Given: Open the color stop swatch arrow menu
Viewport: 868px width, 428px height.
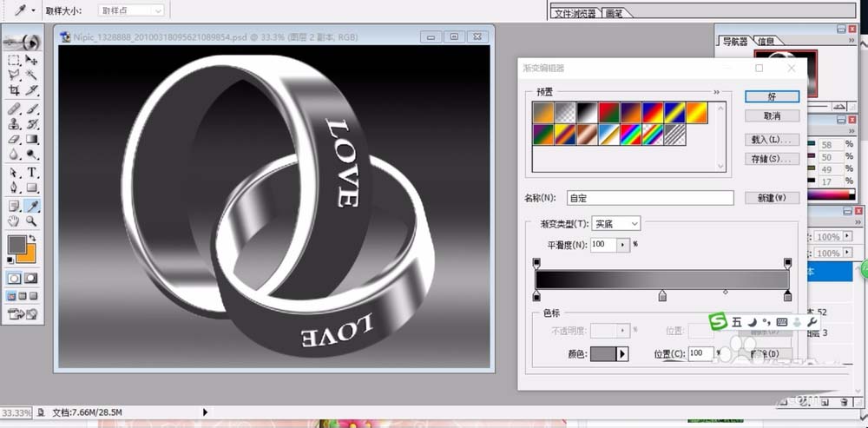Looking at the screenshot, I should [622, 353].
